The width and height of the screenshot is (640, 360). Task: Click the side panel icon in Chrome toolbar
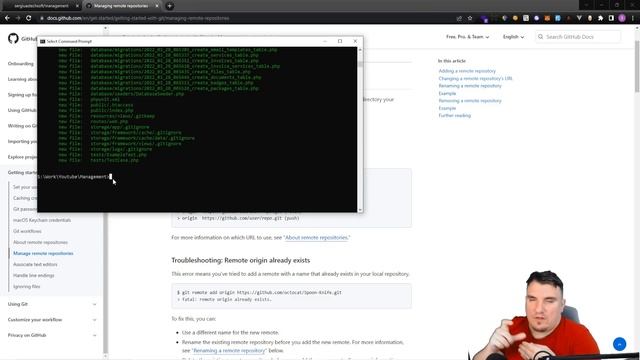[611, 18]
